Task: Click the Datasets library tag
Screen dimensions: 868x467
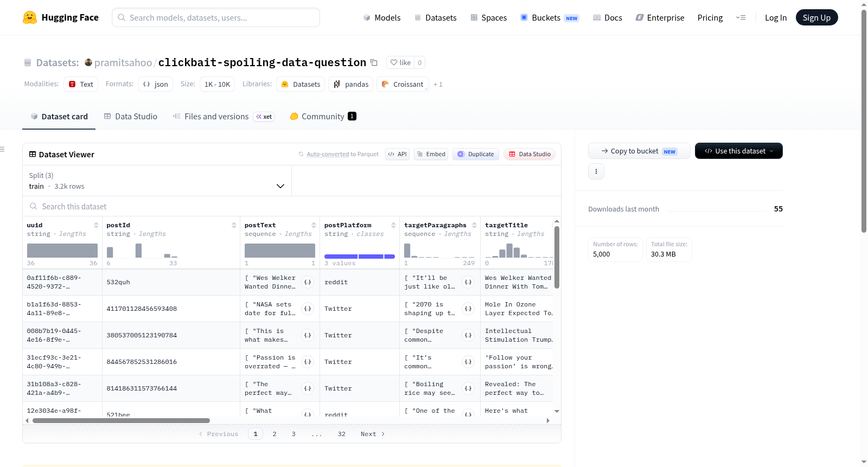Action: 301,84
